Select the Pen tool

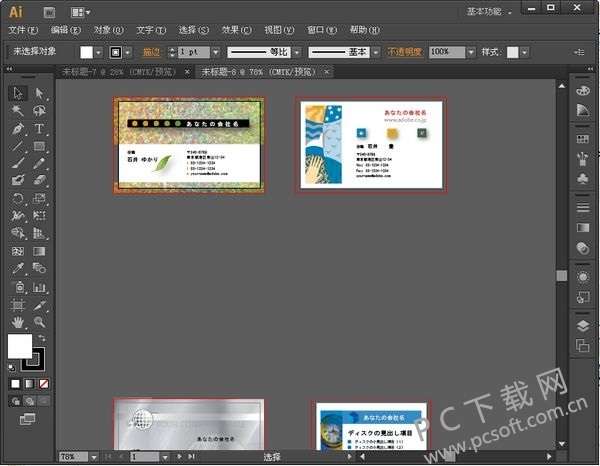[x=18, y=129]
